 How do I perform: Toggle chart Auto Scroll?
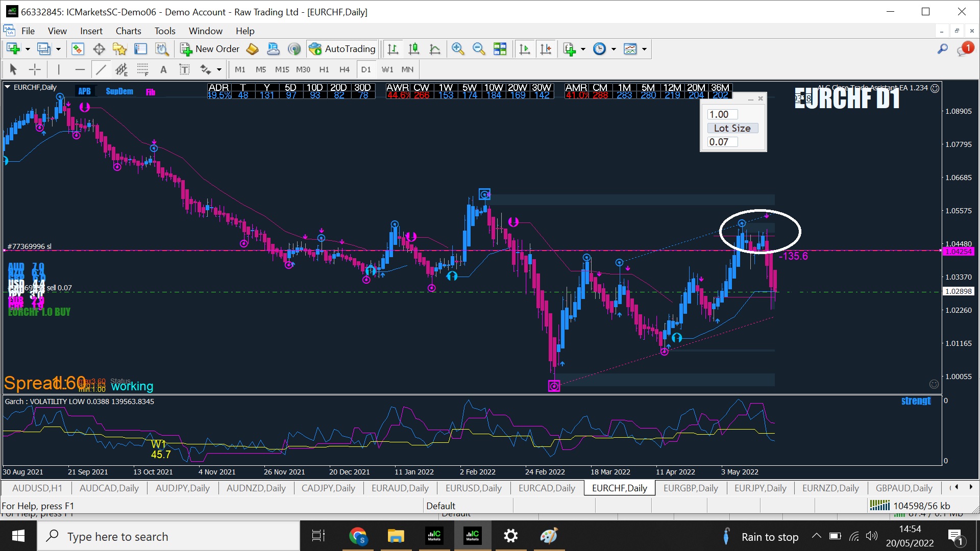(x=524, y=49)
